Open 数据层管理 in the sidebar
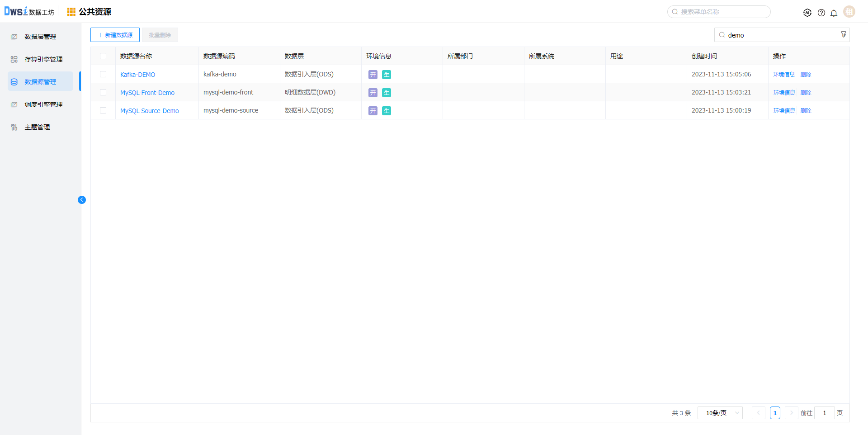 point(40,37)
